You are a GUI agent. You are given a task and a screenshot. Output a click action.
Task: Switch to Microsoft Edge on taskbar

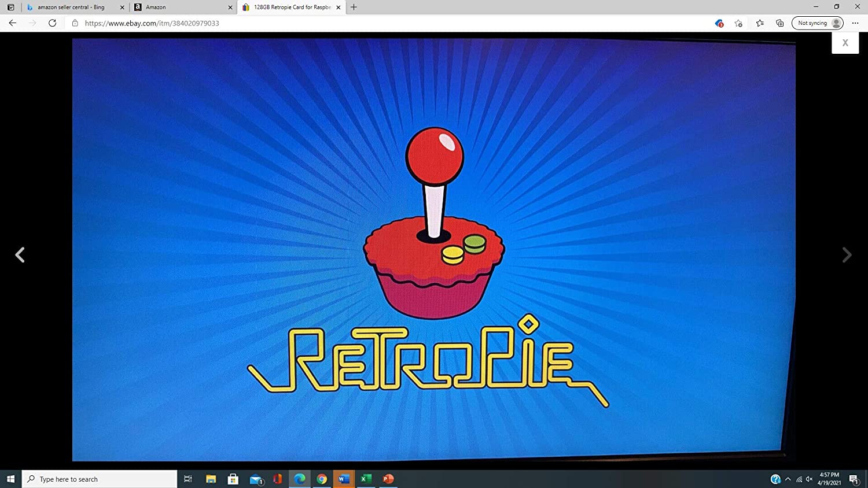[300, 479]
